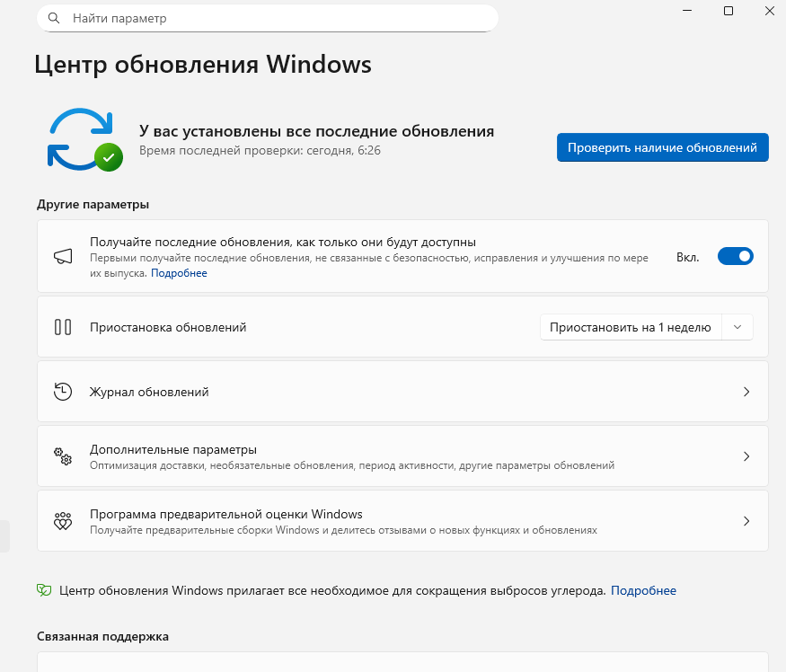The image size is (786, 672).
Task: Close the Settings window
Action: [x=770, y=11]
